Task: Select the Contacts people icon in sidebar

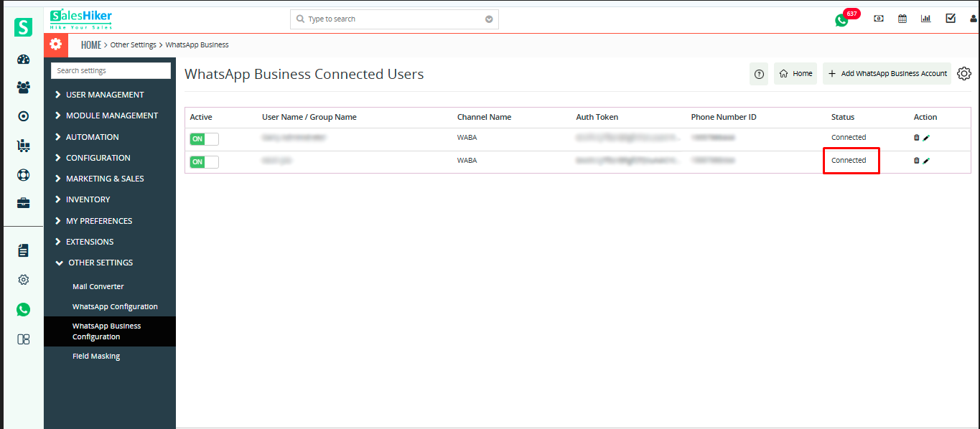Action: (23, 87)
